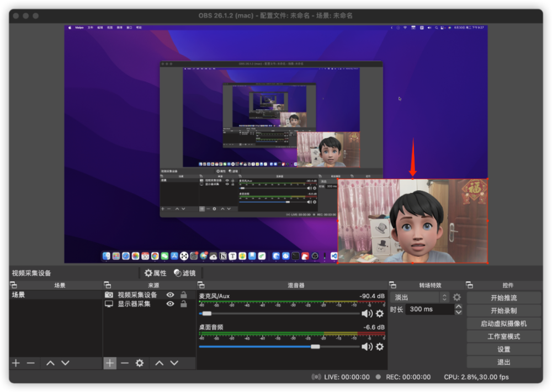Viewport: 552px width, 392px height.
Task: Click the 转场特效 panel header
Action: 430,286
